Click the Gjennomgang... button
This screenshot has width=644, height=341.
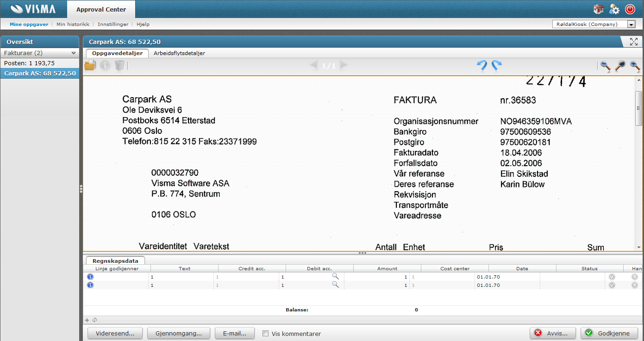click(x=178, y=333)
